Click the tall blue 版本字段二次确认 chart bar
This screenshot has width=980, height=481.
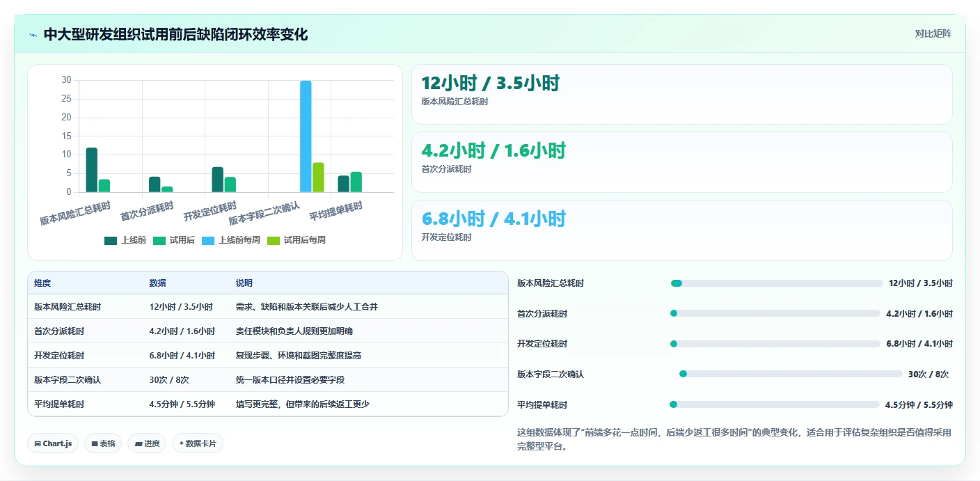[306, 136]
